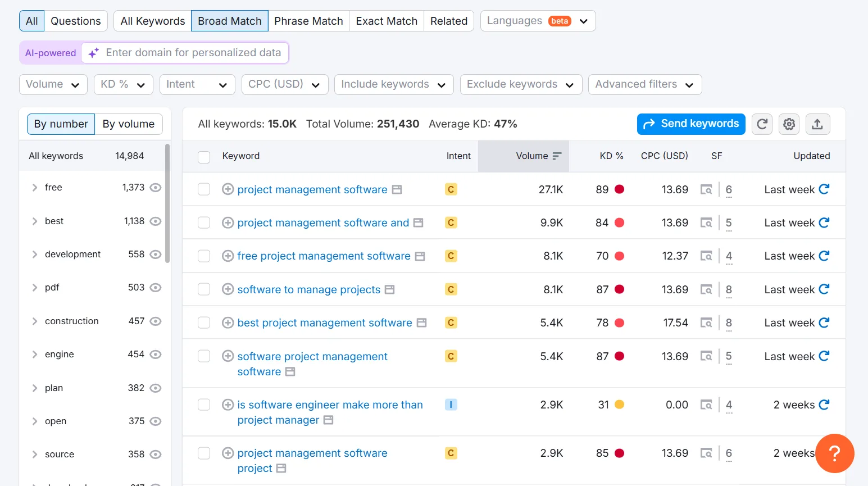
Task: Select the Exact Match tab
Action: point(387,21)
